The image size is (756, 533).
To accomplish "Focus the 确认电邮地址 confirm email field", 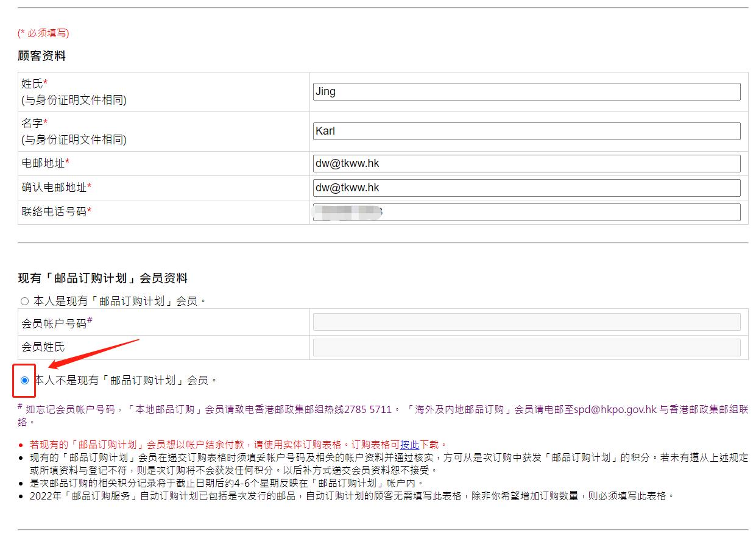I will pos(526,188).
